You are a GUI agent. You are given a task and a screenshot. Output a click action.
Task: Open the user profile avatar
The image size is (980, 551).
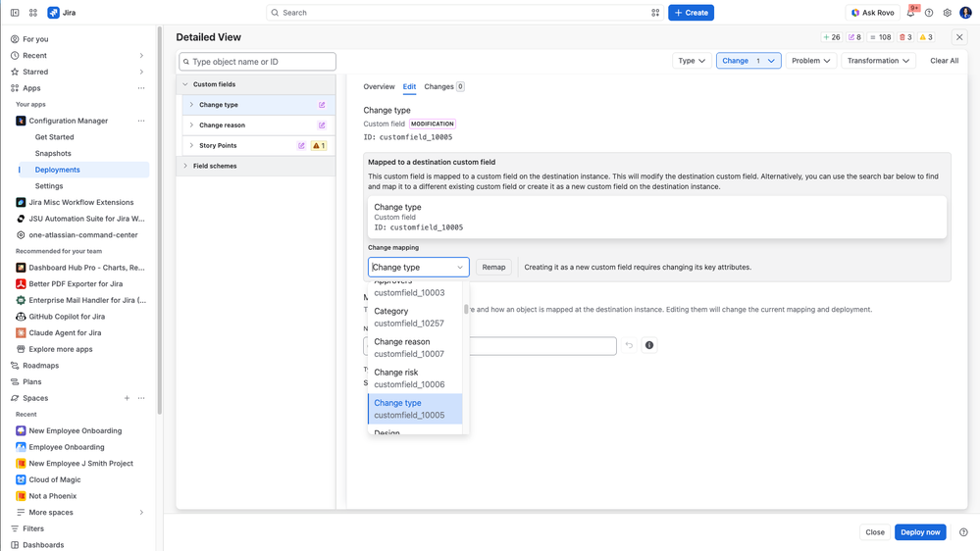[965, 13]
